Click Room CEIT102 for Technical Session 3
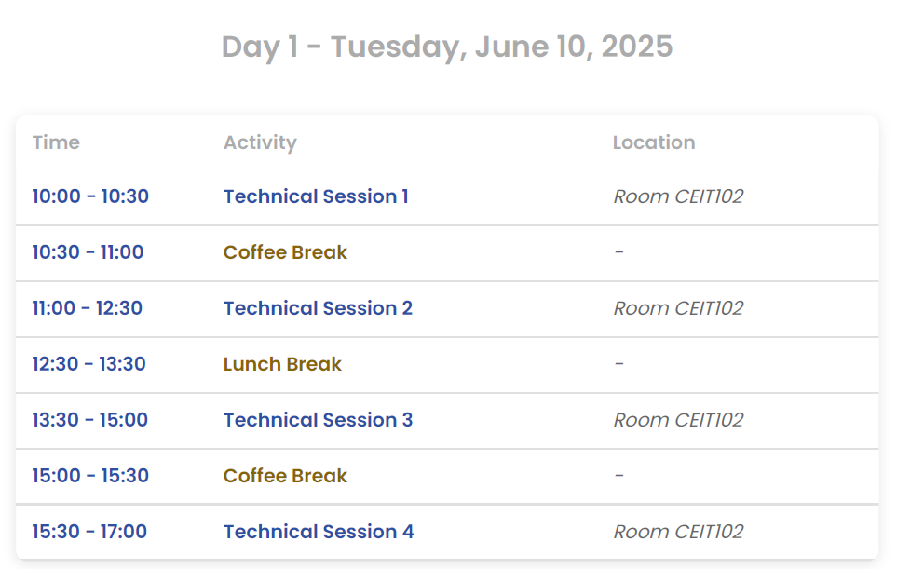Image resolution: width=924 pixels, height=569 pixels. 678,420
